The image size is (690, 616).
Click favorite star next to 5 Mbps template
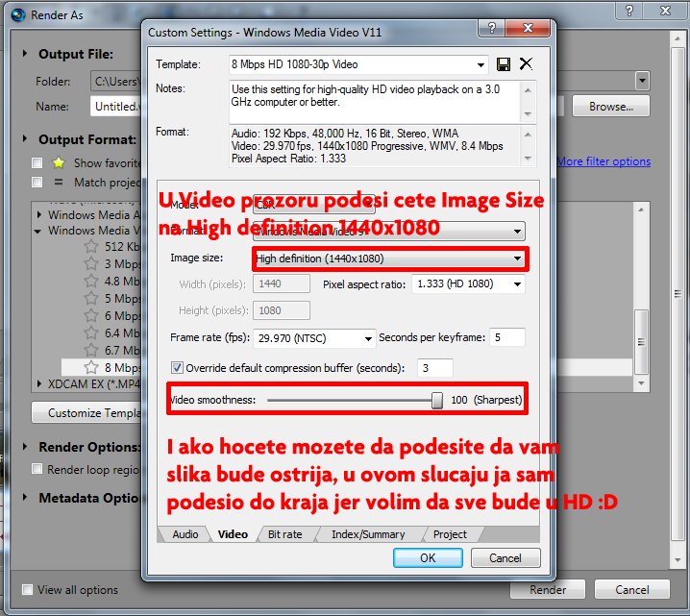pos(91,298)
